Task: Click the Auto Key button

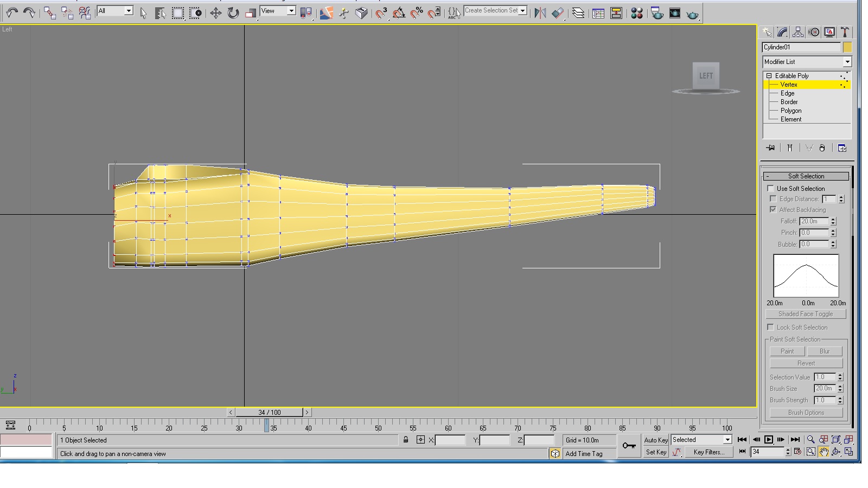Action: 656,440
